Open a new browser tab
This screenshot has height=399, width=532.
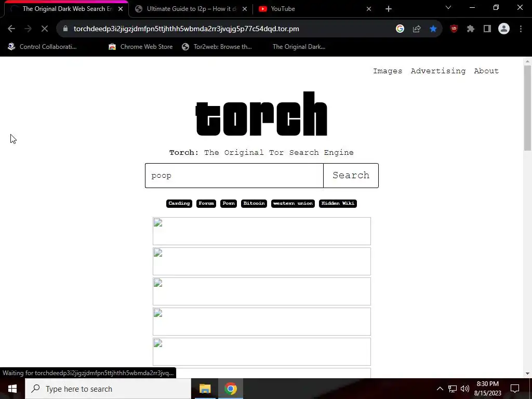[x=389, y=9]
